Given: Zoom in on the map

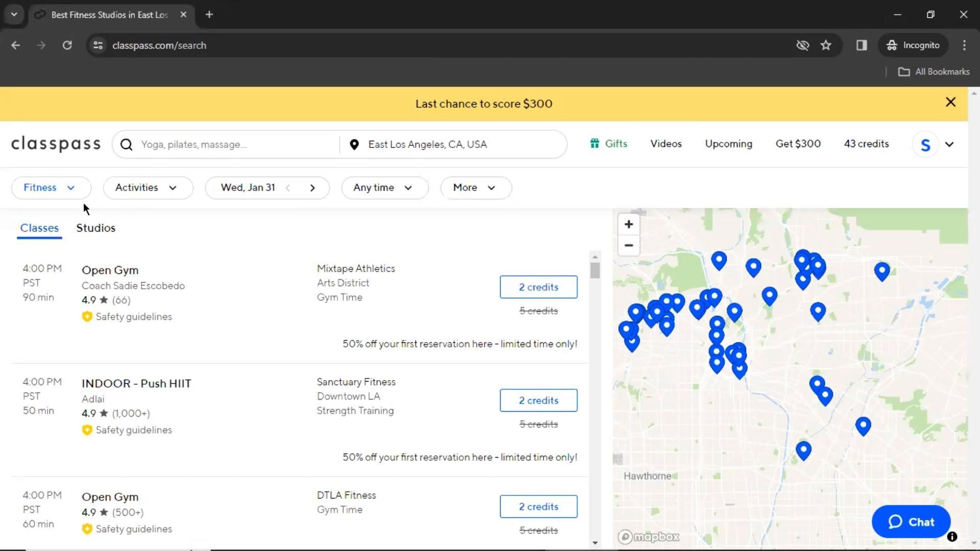Looking at the screenshot, I should (x=628, y=224).
